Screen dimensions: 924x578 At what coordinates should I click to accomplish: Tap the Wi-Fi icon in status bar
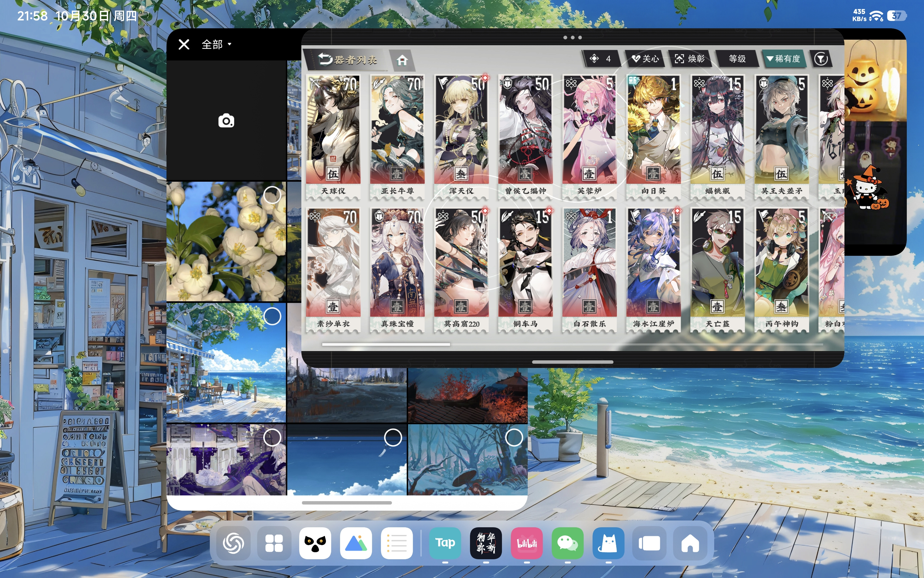876,16
